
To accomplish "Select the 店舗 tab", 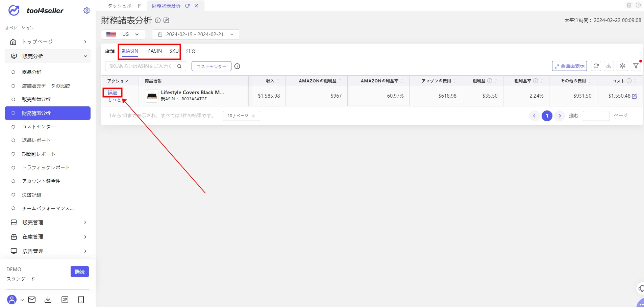I will (110, 51).
